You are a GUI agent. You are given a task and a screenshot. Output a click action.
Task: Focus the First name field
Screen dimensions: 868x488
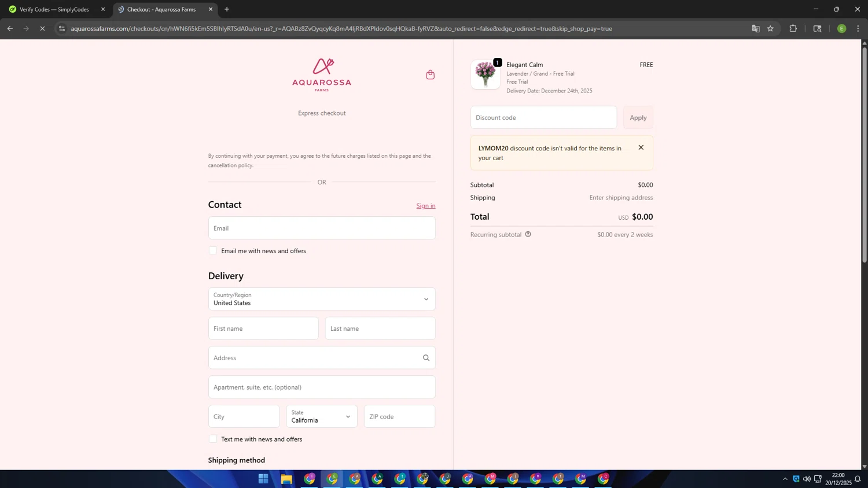(x=263, y=328)
